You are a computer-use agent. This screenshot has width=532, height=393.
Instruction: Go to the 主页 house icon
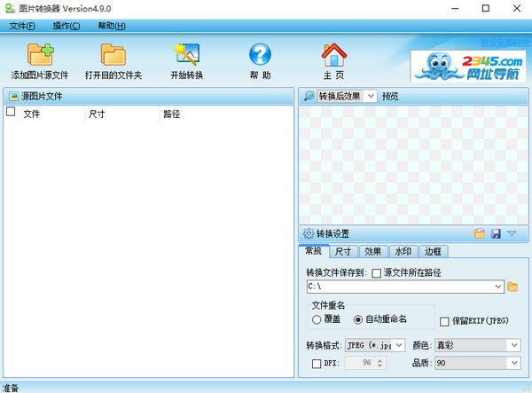tap(333, 55)
